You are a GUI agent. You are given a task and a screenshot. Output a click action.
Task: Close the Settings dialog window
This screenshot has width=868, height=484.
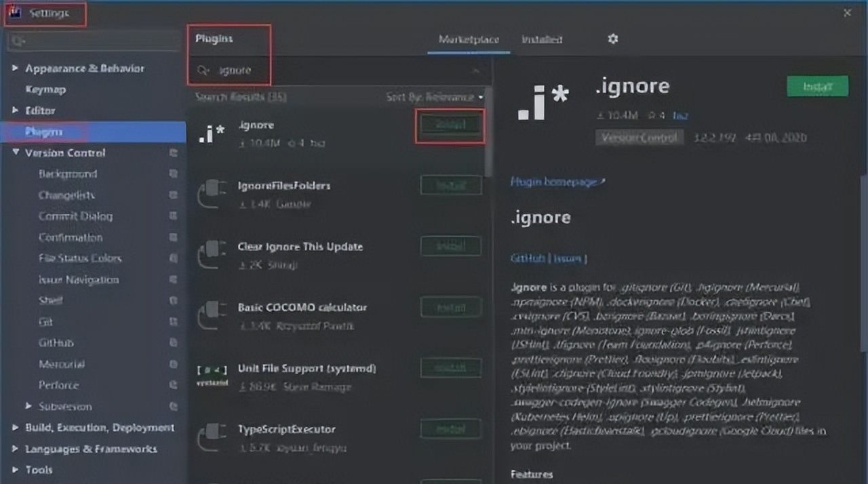847,13
